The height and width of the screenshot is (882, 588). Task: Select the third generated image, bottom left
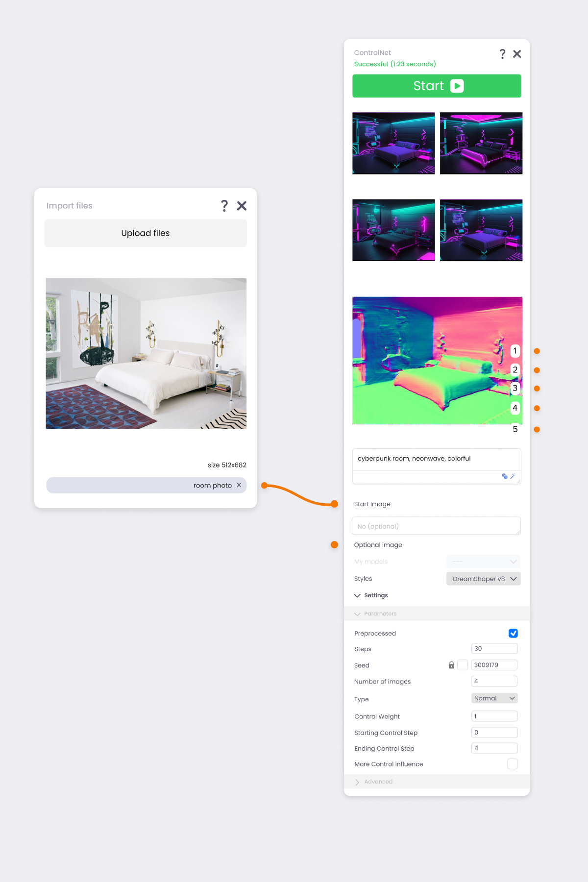pyautogui.click(x=393, y=230)
